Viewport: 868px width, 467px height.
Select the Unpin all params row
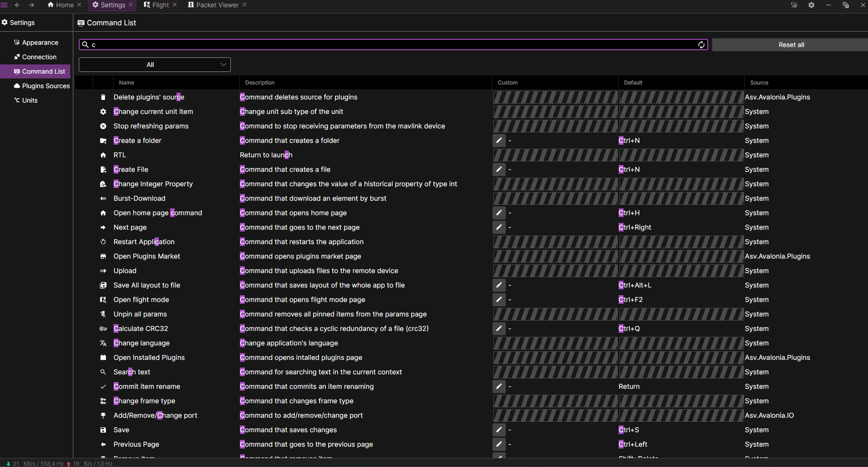click(471, 314)
